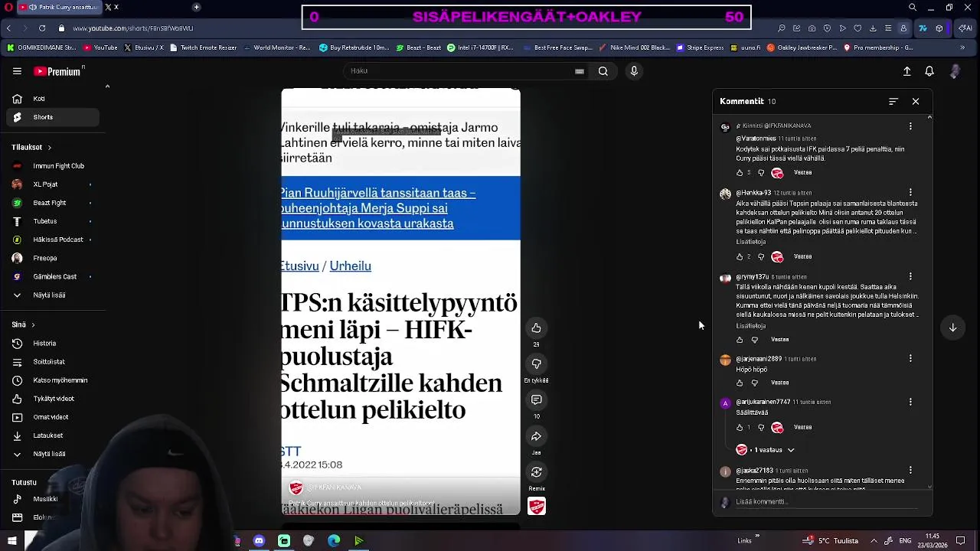Reply (Vastaa) to Varatonmies comment

click(x=802, y=173)
